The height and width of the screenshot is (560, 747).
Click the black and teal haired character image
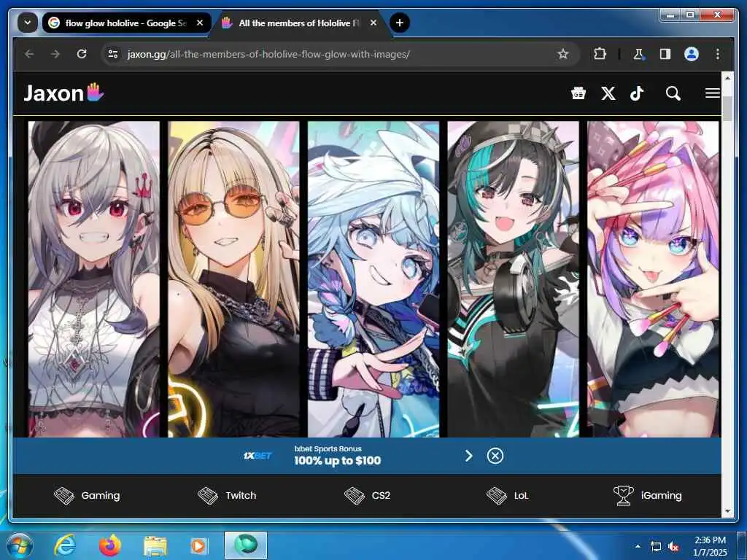click(513, 279)
